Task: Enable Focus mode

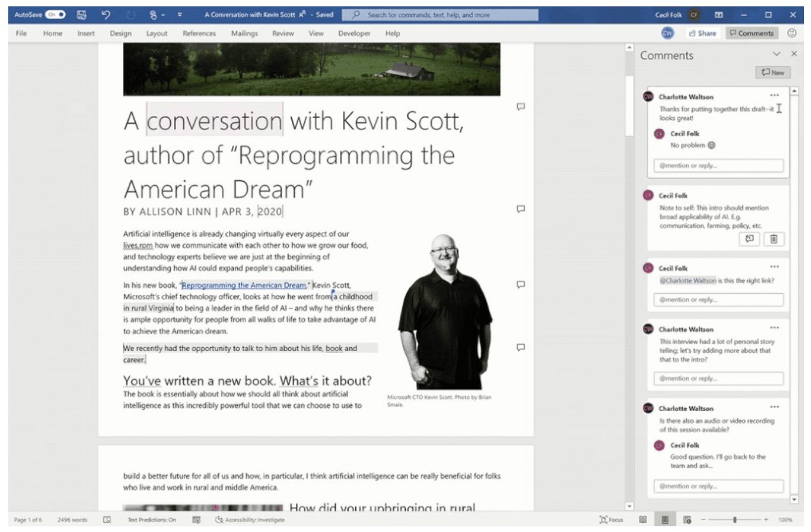Action: coord(611,520)
